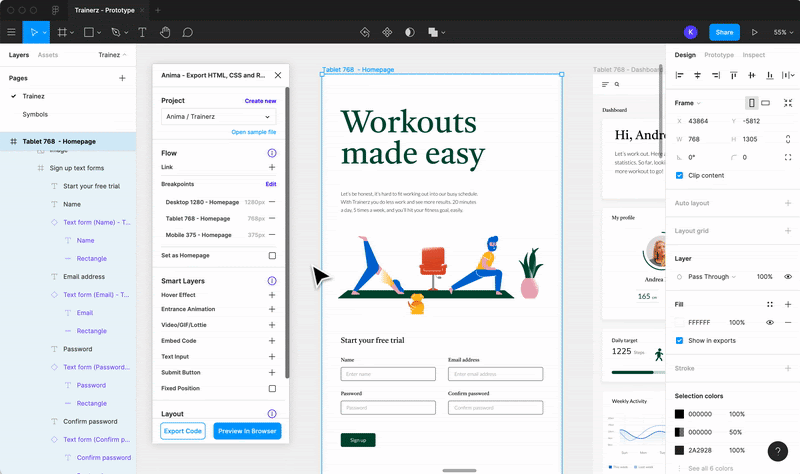The image size is (800, 474).
Task: Toggle the Show in exports checkbox
Action: point(680,340)
